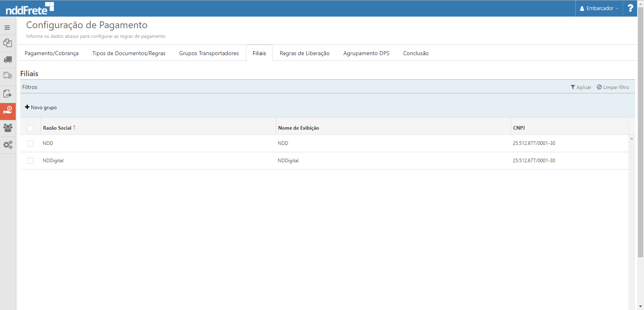Expand the Embarcador user dropdown
This screenshot has width=644, height=310.
click(599, 8)
